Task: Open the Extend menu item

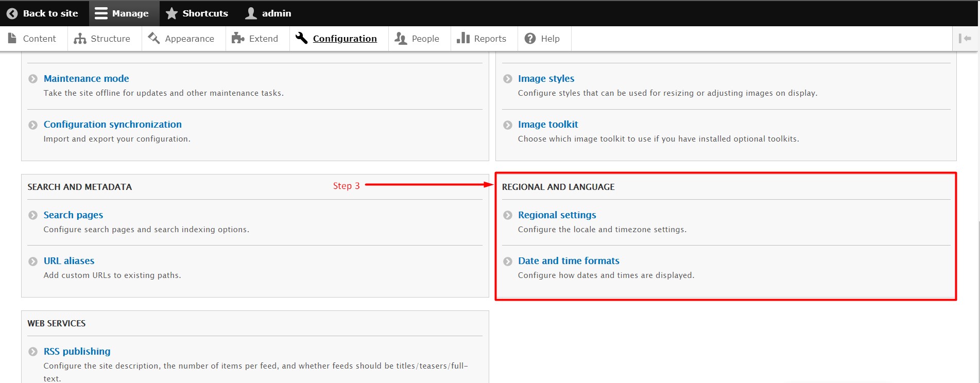Action: (x=264, y=39)
